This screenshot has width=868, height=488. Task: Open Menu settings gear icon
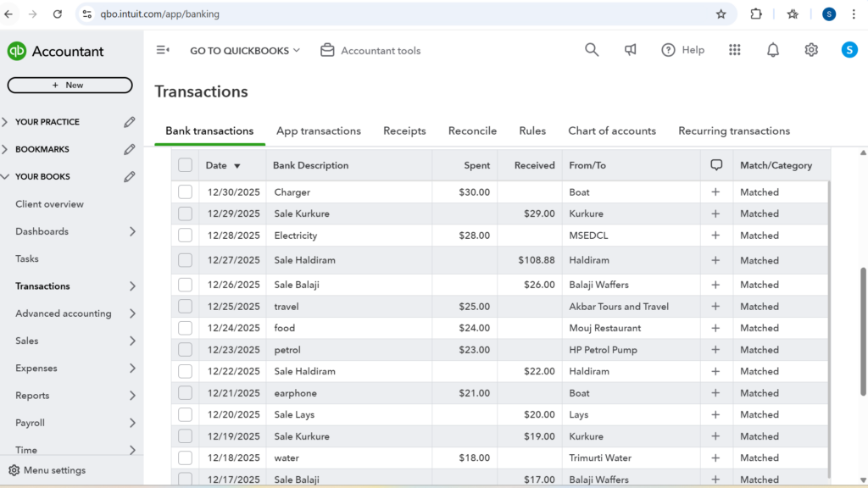pos(14,470)
